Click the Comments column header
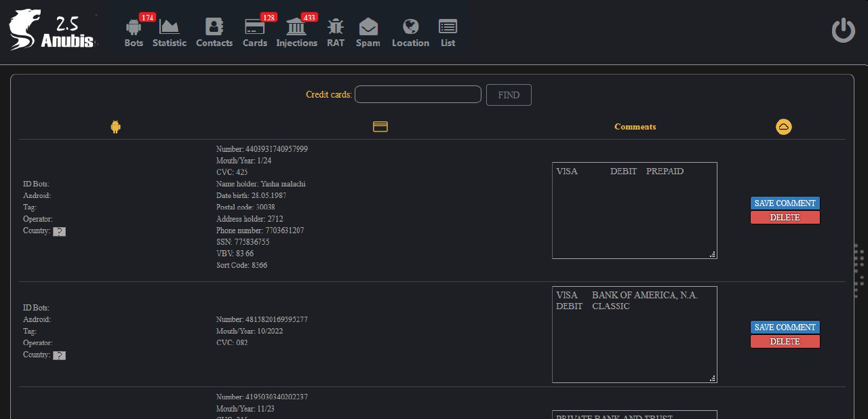The image size is (868, 419). (635, 127)
